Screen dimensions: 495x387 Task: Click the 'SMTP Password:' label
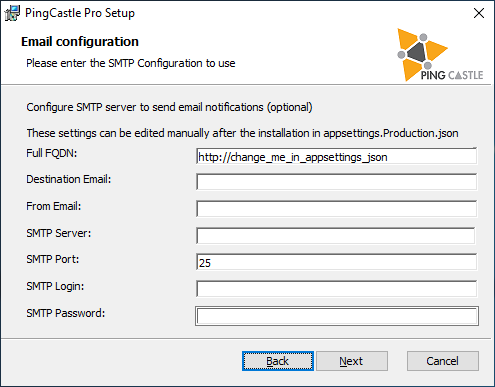[66, 313]
